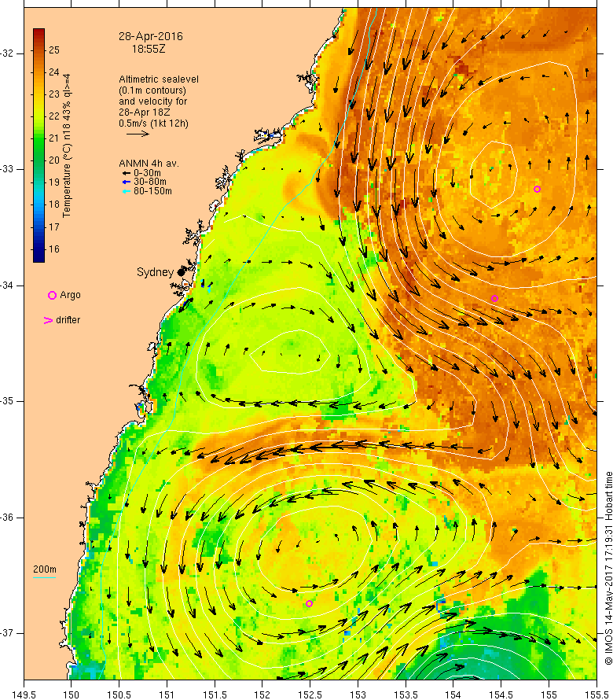The height and width of the screenshot is (700, 613).
Task: Click the -32 latitude label
Action: (x=7, y=53)
